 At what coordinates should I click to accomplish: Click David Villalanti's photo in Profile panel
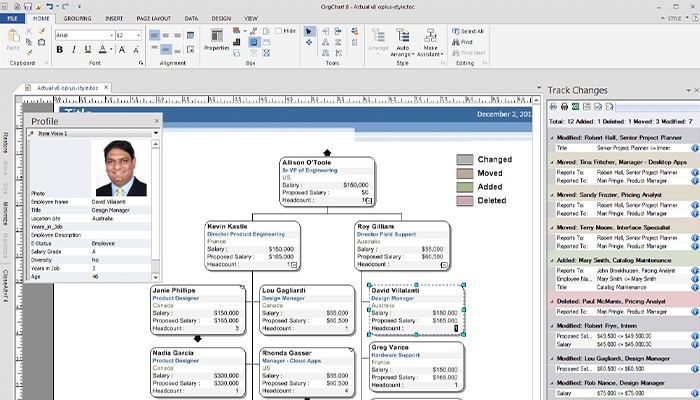pyautogui.click(x=120, y=167)
